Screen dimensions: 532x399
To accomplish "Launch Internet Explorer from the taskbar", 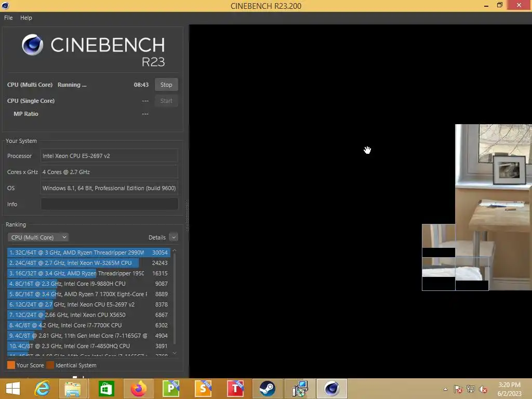I will 42,389.
